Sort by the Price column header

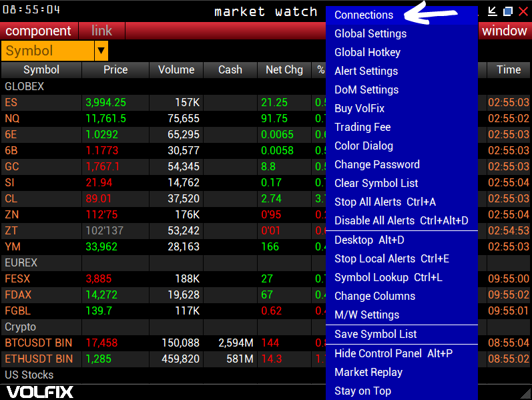(115, 69)
